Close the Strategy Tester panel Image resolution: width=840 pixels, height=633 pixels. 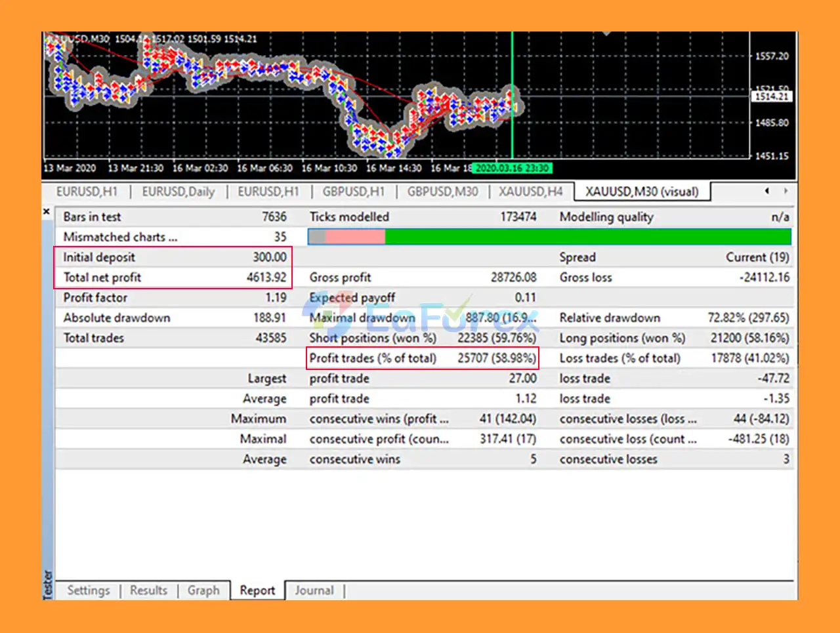pos(46,211)
